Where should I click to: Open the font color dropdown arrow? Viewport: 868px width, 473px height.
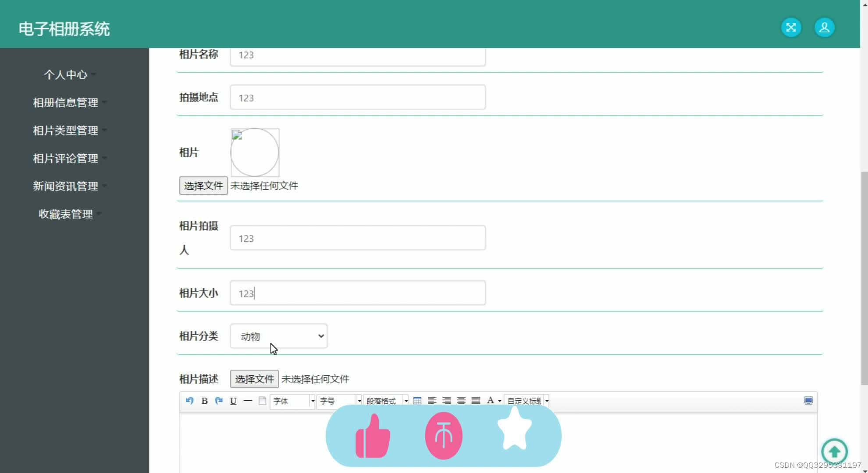[500, 401]
